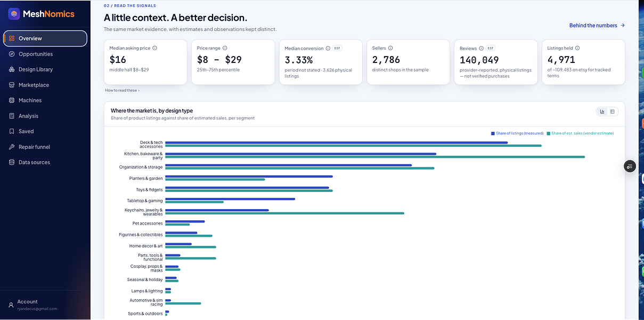Click the Kitchen, bakeware & party sales bar
This screenshot has width=644, height=320.
[375, 157]
